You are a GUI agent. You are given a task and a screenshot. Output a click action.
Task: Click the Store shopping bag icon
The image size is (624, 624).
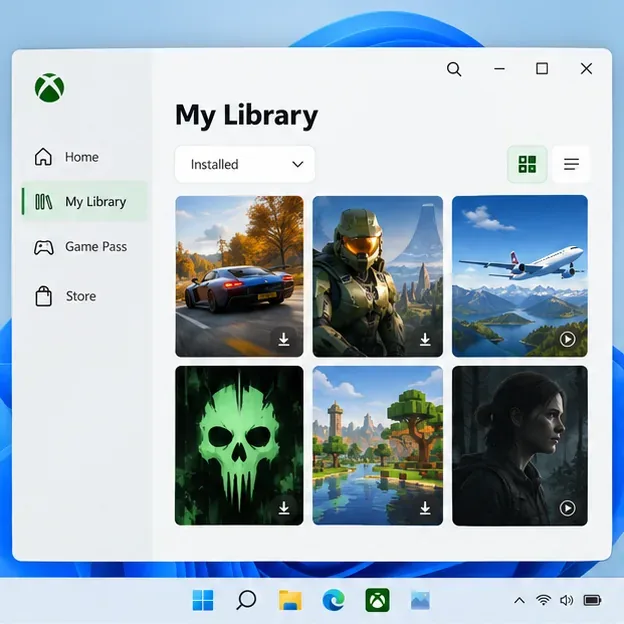click(43, 296)
